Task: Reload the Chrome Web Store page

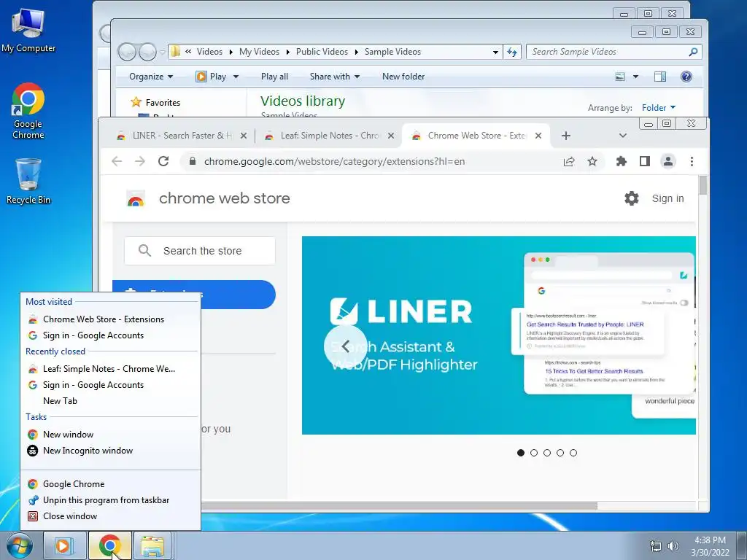Action: tap(163, 161)
